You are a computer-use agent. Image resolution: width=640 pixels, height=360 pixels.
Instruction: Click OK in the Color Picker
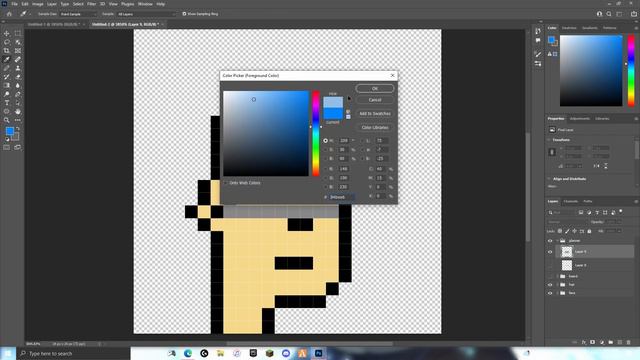[375, 88]
